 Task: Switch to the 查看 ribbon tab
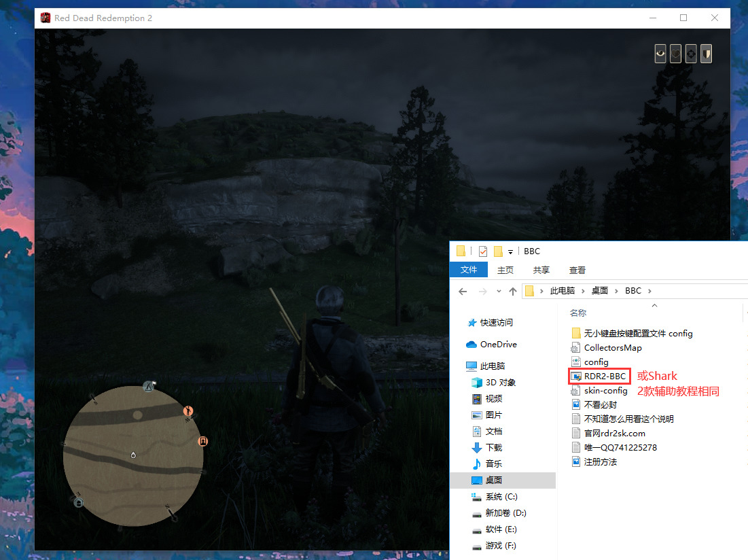[x=577, y=270]
